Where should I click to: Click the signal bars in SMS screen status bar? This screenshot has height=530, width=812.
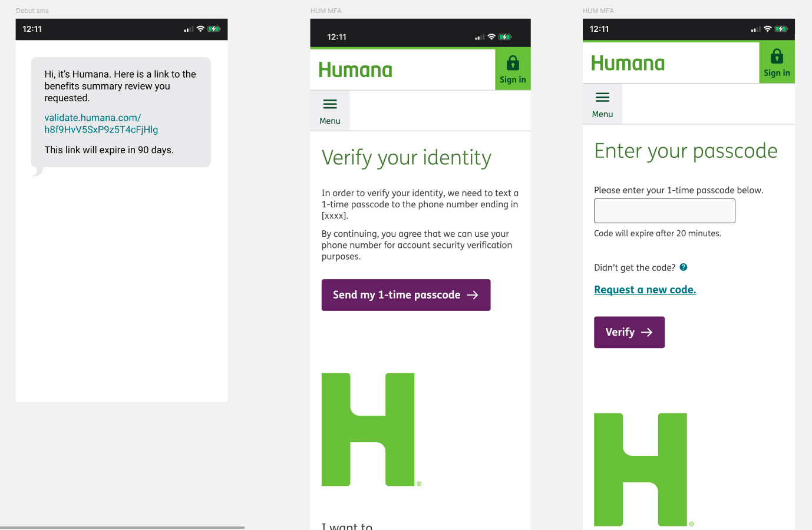(x=189, y=29)
